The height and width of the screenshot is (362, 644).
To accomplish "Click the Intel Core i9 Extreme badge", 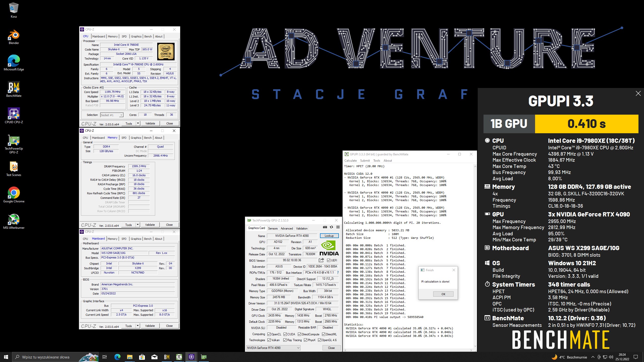I will (166, 51).
